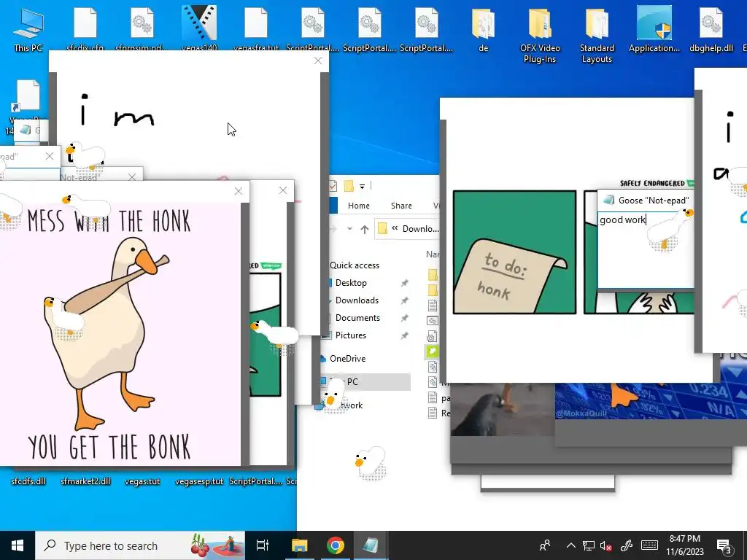Select the vegasesp.tut desktop file
This screenshot has width=747, height=560.
coord(198,481)
